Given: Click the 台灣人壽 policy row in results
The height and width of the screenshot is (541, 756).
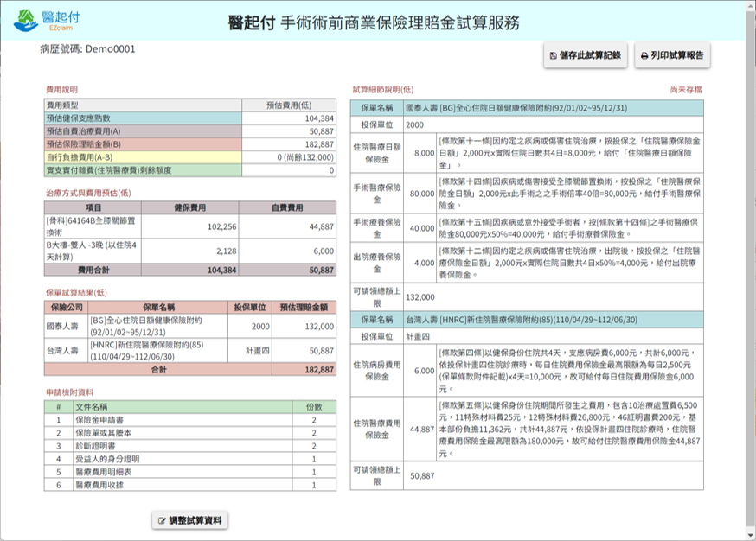Looking at the screenshot, I should (x=189, y=351).
